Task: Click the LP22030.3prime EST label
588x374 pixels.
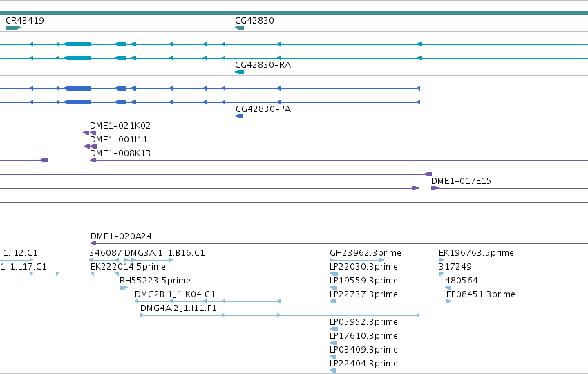Action: [363, 267]
